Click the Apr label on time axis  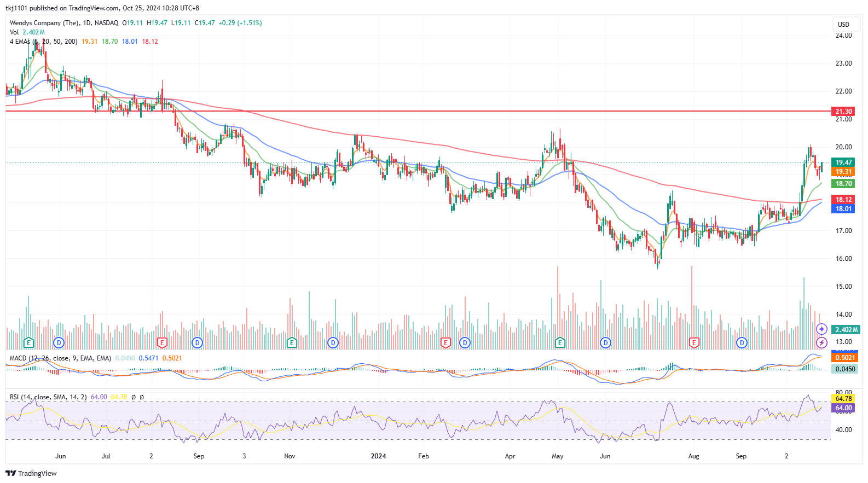[510, 456]
